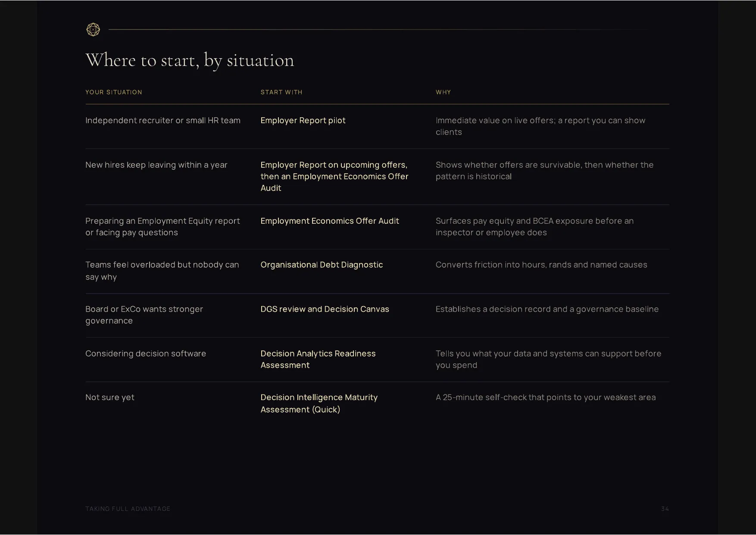Select 'New hires keep leaving within a year'
This screenshot has height=535, width=756.
(156, 165)
